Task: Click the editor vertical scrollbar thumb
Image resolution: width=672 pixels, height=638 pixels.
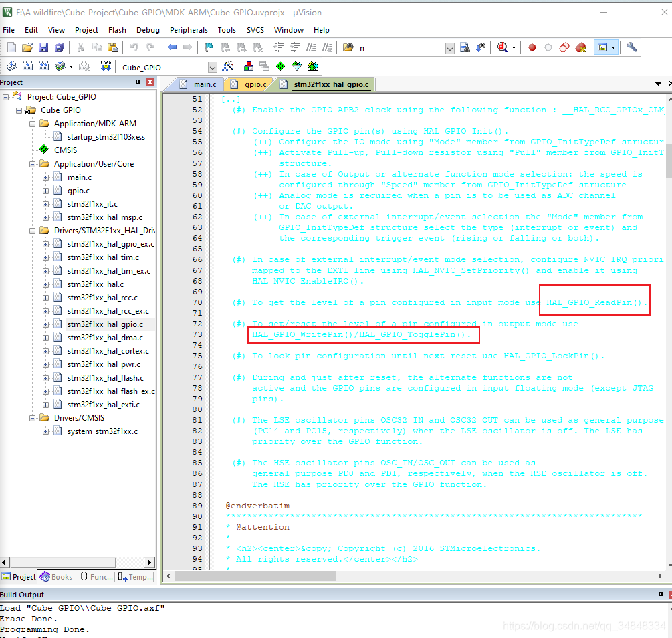Action: coord(669,162)
